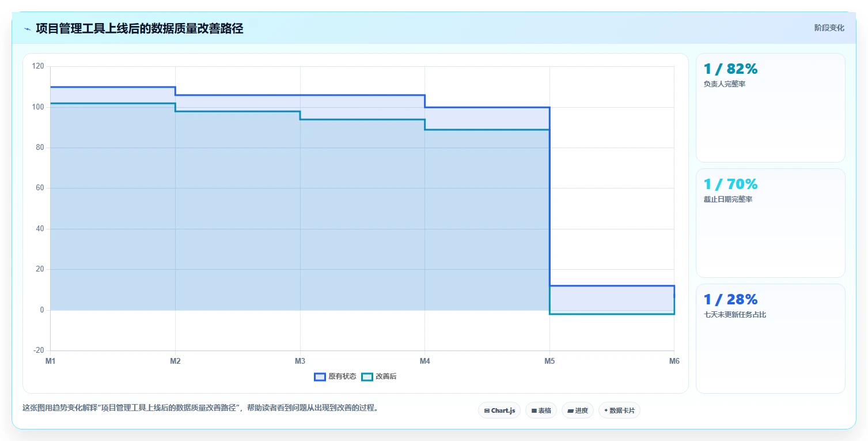
Task: Click the chart title 项目管理工具上线后的数据质量改善路径
Action: 139,29
